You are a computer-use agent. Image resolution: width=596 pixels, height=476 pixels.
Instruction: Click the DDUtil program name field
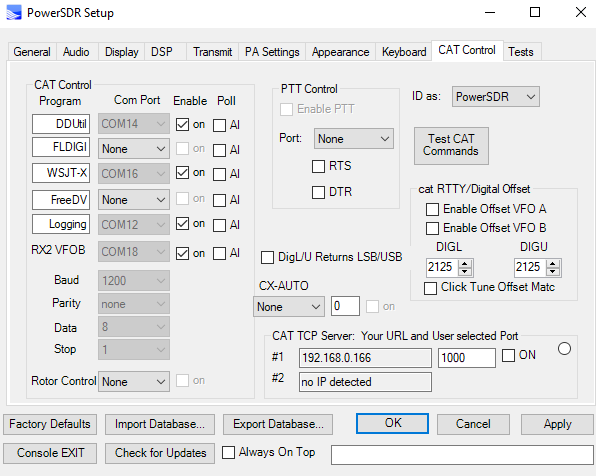point(61,124)
